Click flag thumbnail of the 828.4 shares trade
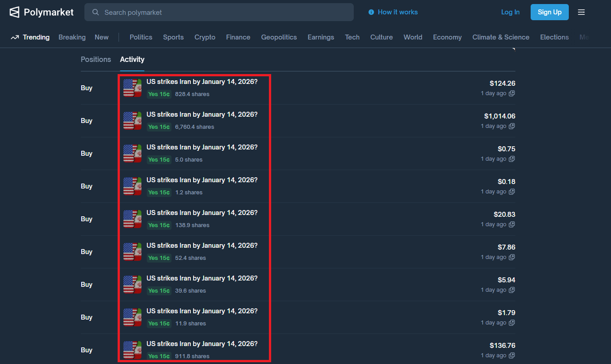 click(132, 88)
